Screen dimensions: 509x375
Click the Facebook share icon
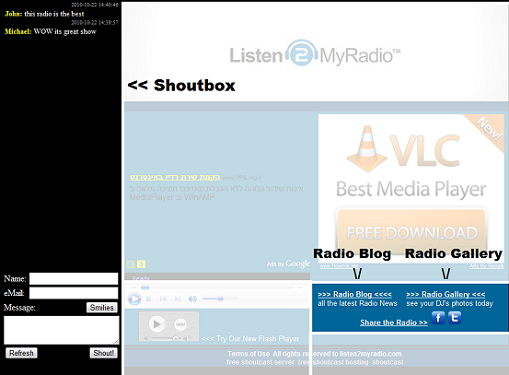coord(438,318)
